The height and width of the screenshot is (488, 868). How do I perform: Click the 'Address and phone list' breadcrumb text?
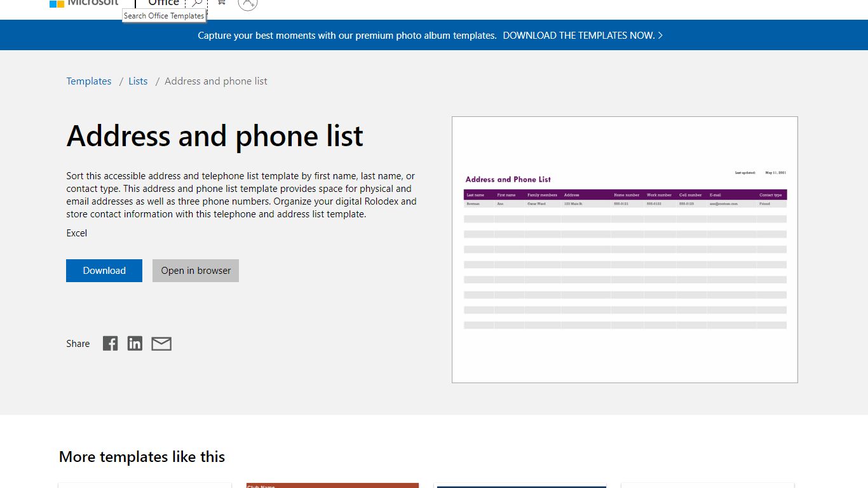click(216, 81)
